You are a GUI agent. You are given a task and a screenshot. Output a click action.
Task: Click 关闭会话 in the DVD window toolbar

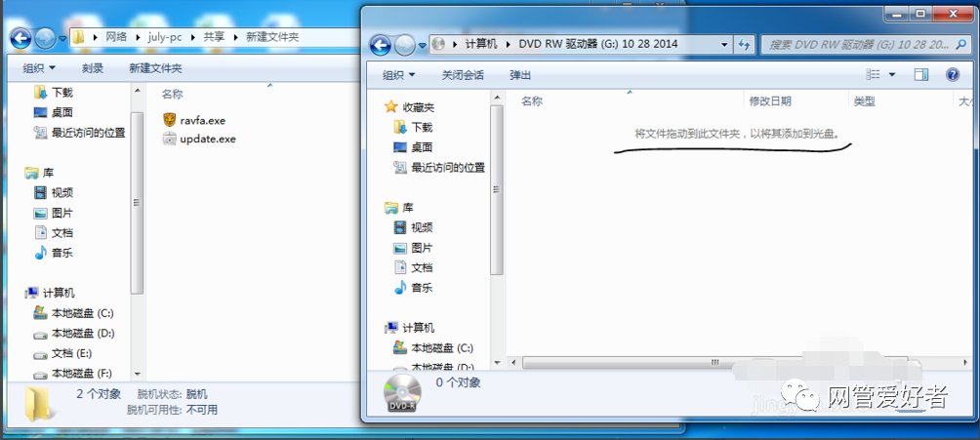[463, 75]
